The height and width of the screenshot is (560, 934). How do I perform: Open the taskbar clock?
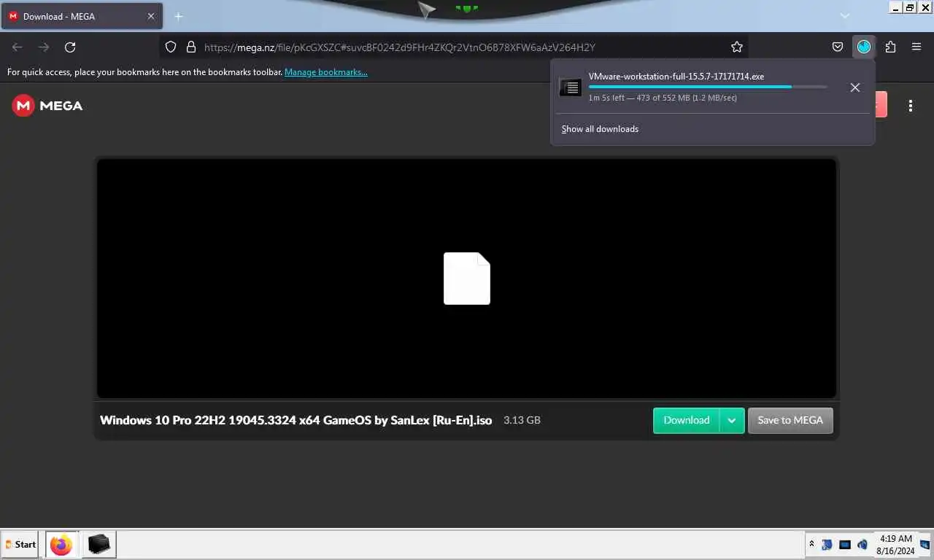click(x=895, y=545)
